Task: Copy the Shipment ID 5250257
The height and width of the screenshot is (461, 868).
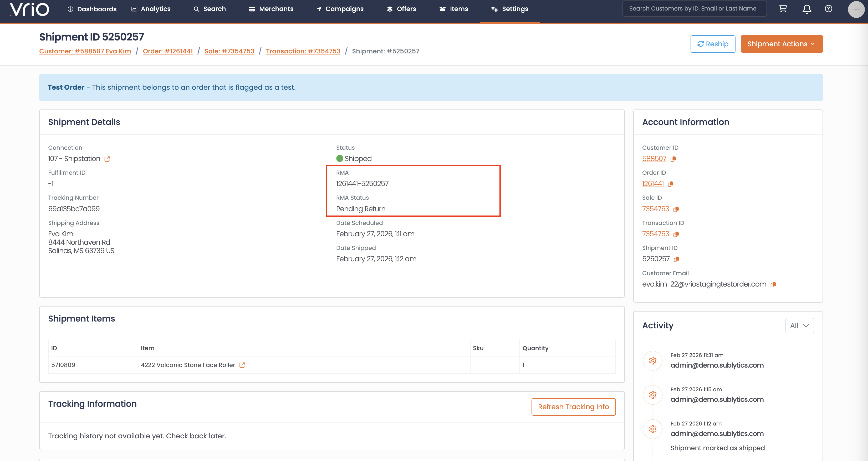Action: (x=676, y=259)
